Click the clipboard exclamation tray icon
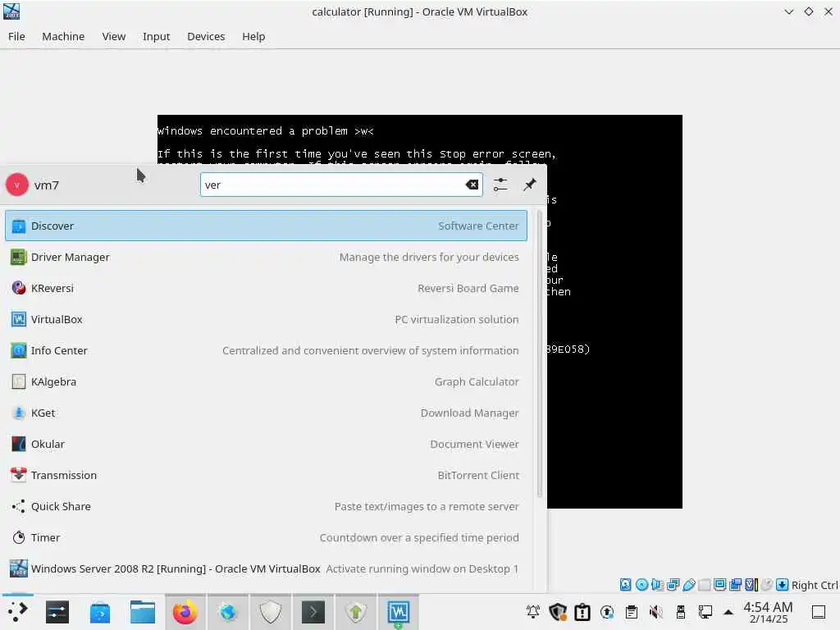Viewport: 840px width, 630px height. point(582,612)
